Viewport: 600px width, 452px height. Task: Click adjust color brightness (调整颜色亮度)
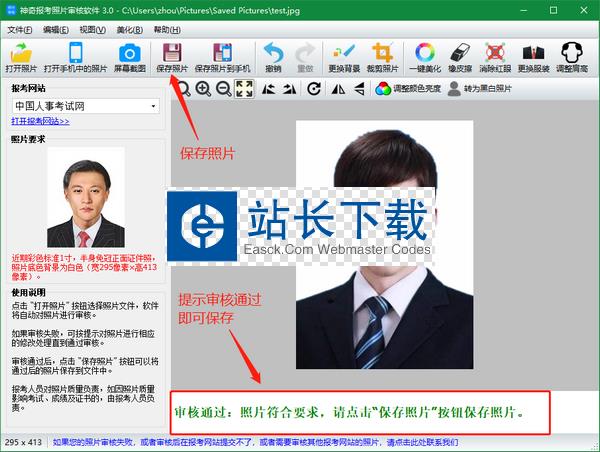[x=410, y=89]
